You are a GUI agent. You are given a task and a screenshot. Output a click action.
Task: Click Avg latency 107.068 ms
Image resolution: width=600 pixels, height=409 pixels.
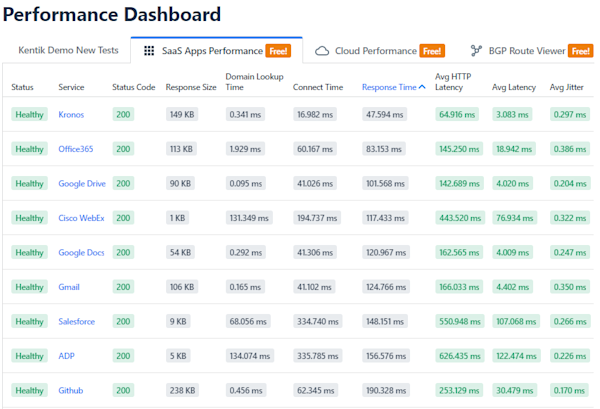(516, 321)
